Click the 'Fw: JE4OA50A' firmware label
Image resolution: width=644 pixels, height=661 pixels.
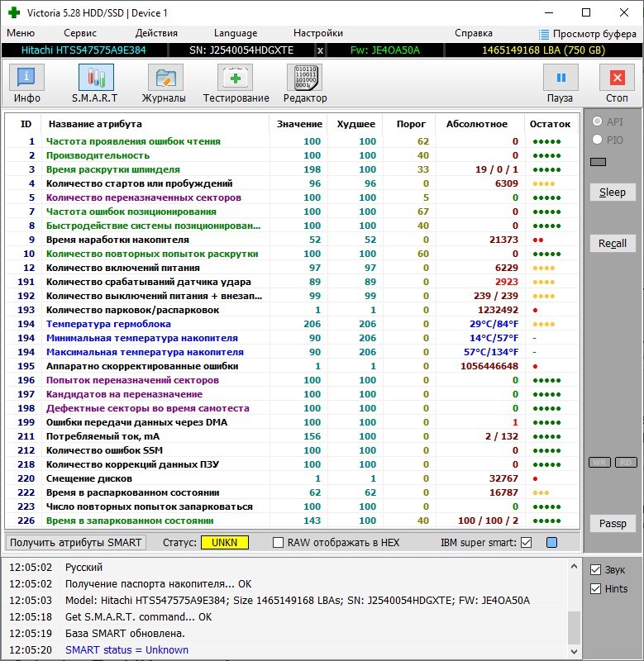click(x=385, y=50)
